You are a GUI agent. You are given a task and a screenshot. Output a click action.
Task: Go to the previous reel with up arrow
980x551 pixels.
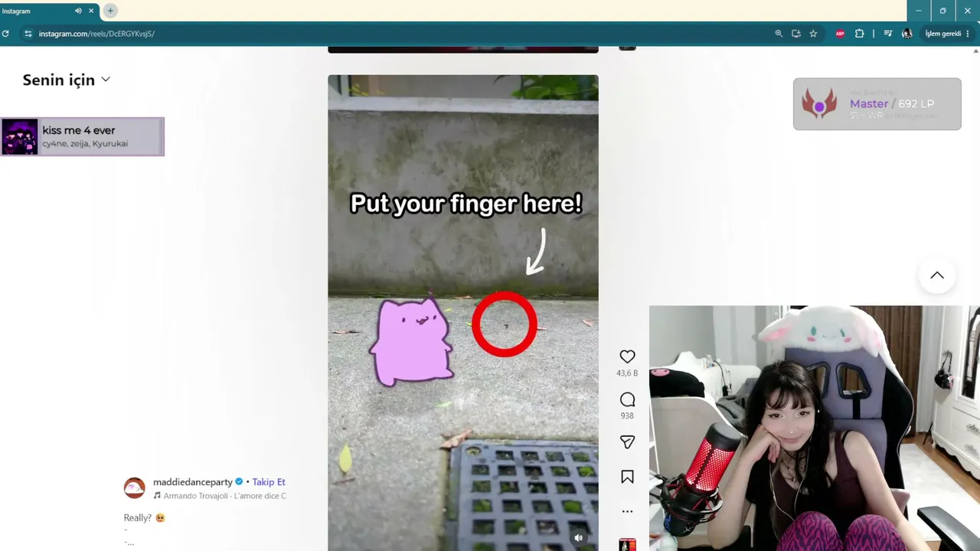point(937,275)
